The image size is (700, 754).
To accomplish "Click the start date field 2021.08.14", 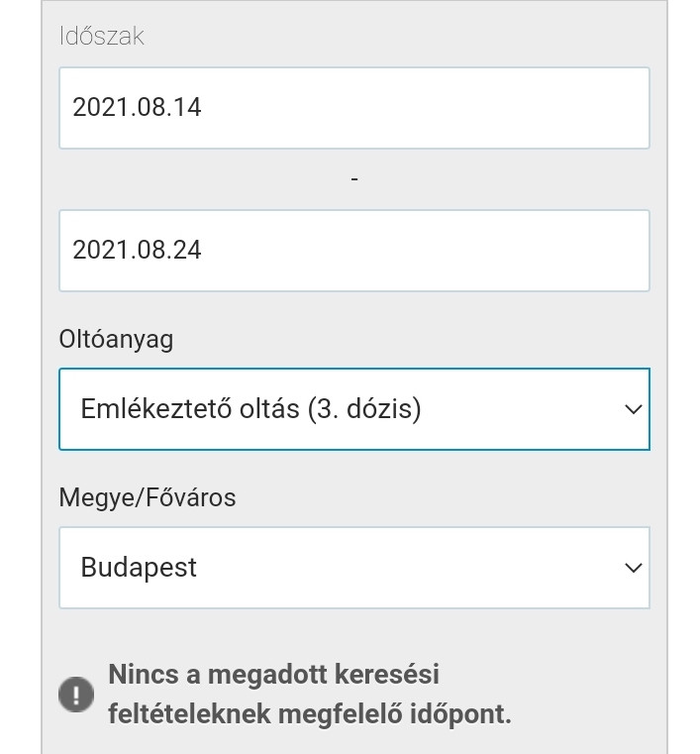I will [354, 108].
